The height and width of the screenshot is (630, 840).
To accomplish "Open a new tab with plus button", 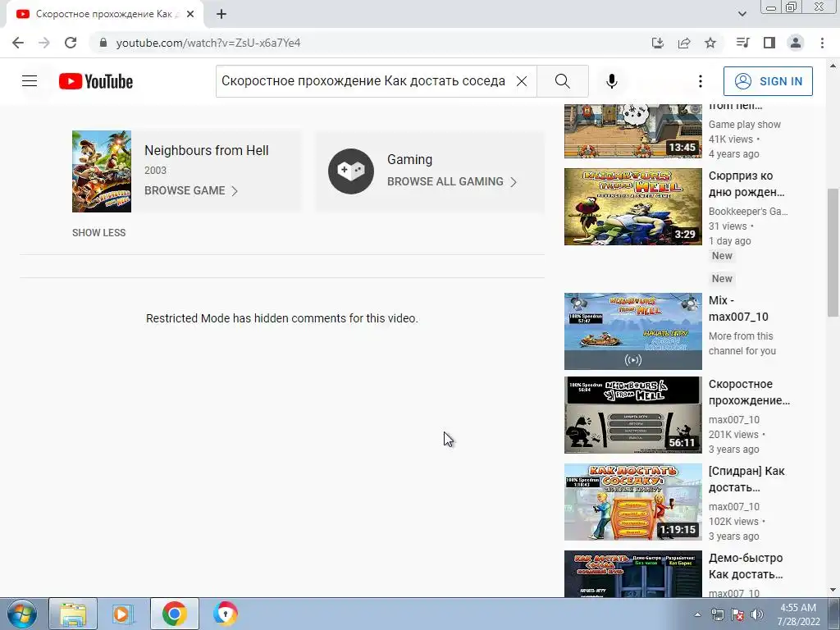I will (x=221, y=15).
